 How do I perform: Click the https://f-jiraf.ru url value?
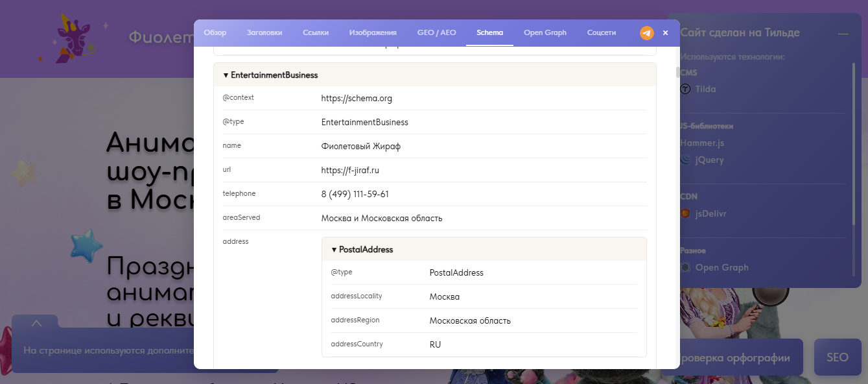(350, 171)
